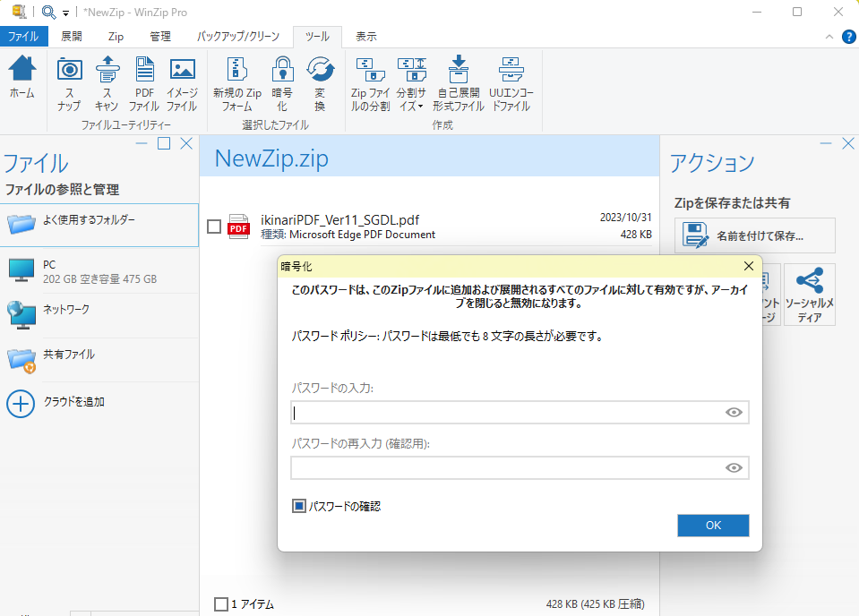Toggle password visibility with the eye icon
Image resolution: width=859 pixels, height=616 pixels.
734,412
